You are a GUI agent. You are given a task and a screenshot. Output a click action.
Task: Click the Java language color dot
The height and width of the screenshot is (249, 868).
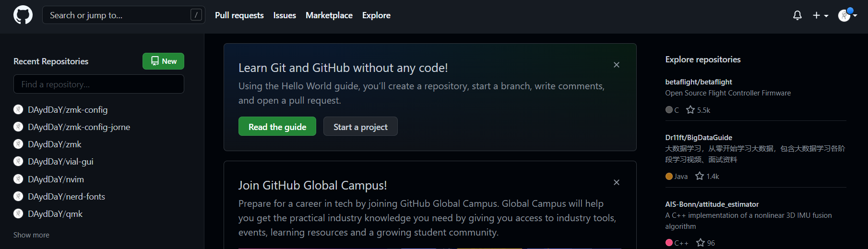coord(669,176)
